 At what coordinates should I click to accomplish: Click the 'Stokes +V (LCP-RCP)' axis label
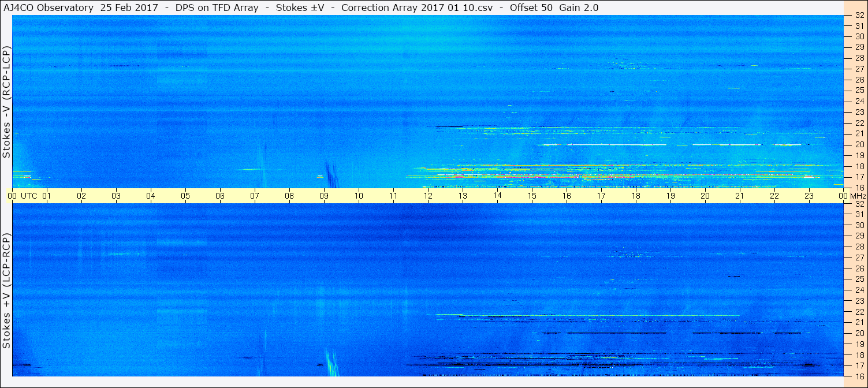(6, 292)
